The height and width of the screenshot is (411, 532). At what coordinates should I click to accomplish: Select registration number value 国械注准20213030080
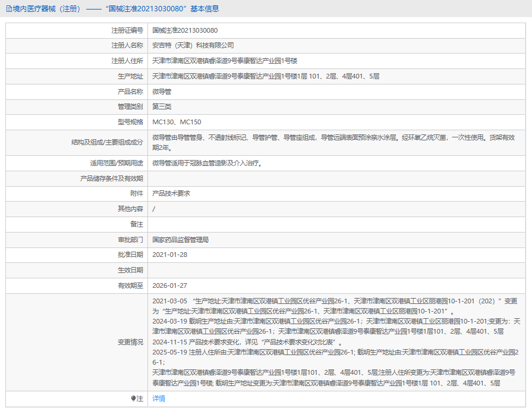tap(185, 30)
